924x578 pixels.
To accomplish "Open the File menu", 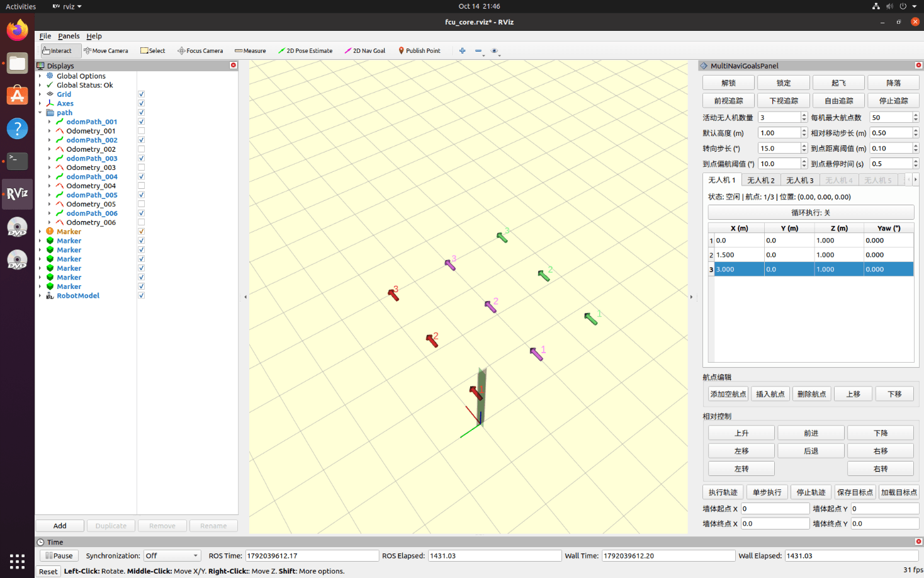I will point(45,36).
